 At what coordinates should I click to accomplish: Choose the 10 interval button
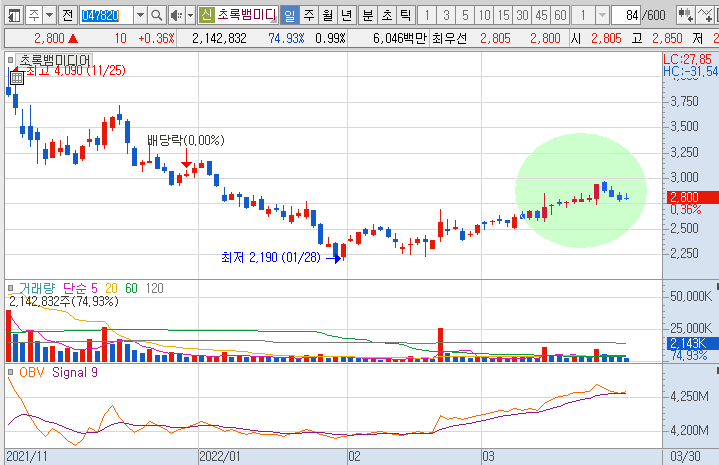(x=485, y=16)
